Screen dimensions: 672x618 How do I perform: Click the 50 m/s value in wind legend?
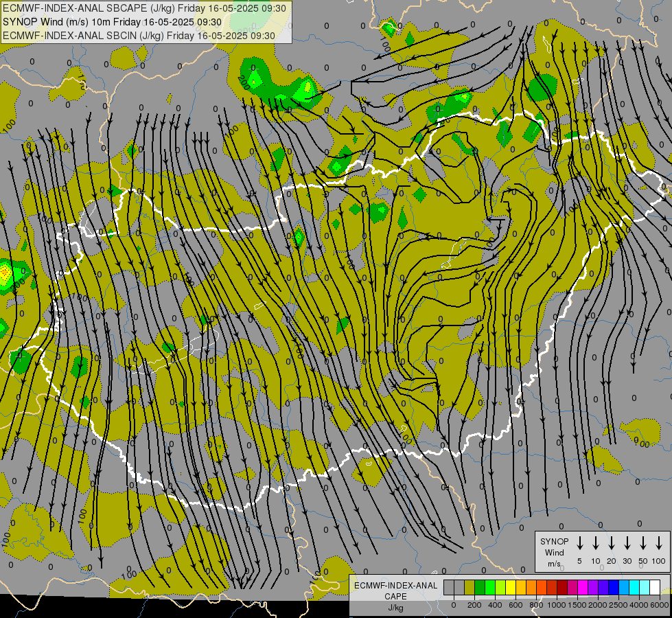point(643,561)
